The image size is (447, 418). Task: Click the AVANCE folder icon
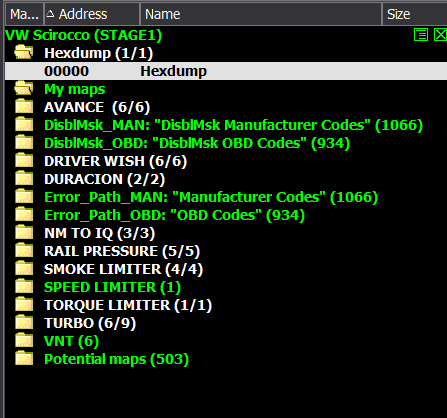click(24, 107)
